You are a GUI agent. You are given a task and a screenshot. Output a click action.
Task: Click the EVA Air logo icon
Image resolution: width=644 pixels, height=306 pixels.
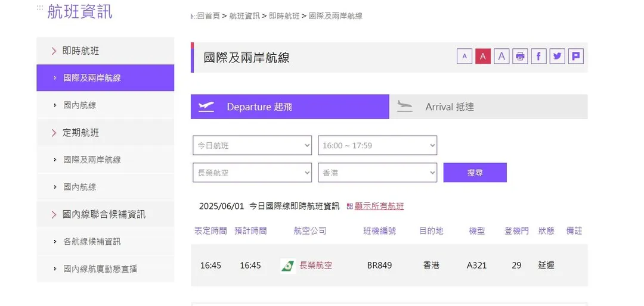(287, 266)
